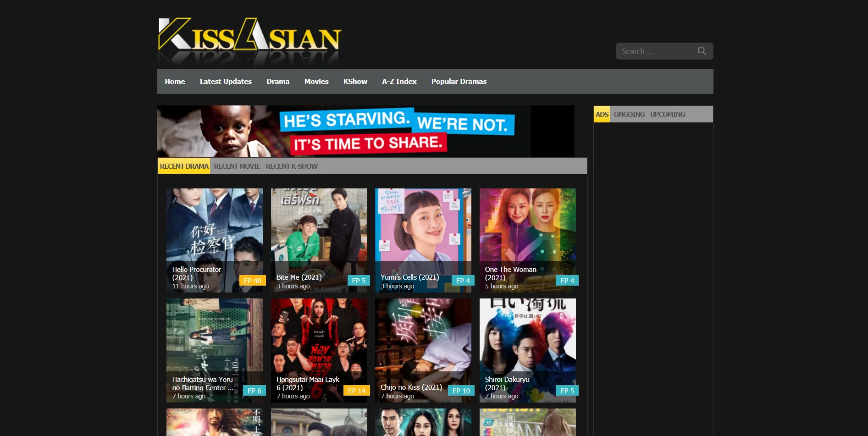Viewport: 868px width, 436px height.
Task: Go to Latest Updates page
Action: [x=226, y=82]
